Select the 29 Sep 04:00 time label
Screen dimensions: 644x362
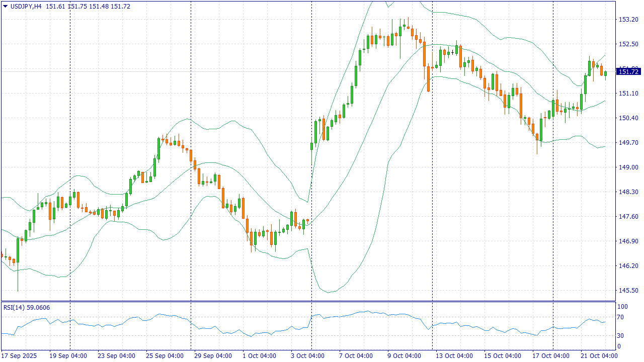click(213, 356)
